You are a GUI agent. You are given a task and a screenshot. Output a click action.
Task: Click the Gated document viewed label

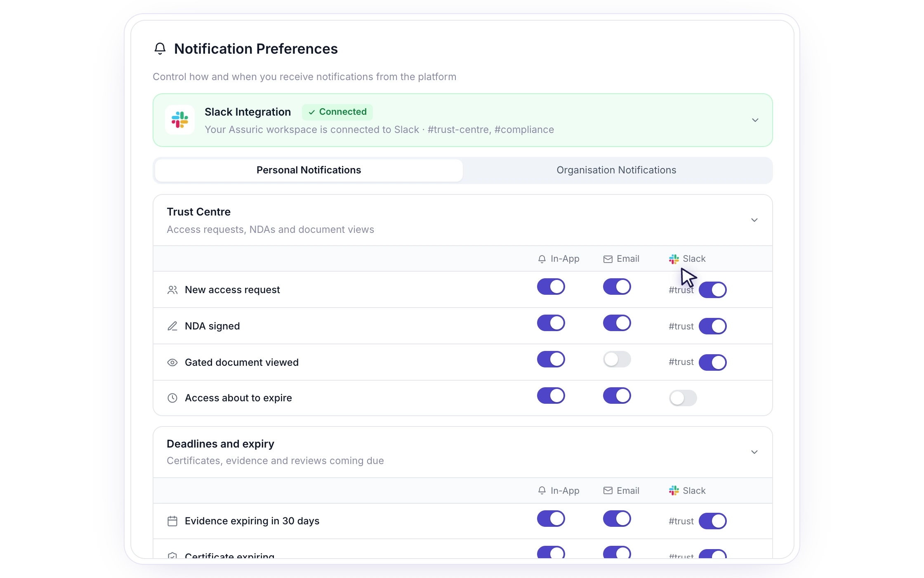pyautogui.click(x=242, y=362)
